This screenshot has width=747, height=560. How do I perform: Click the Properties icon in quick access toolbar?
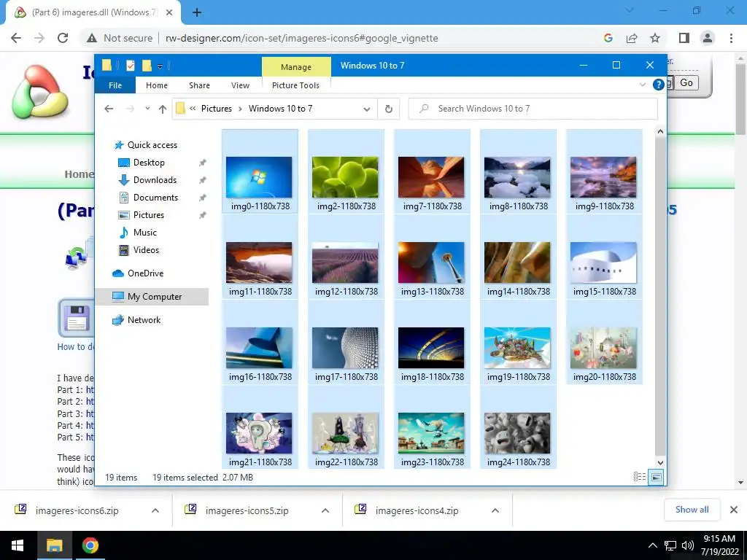(131, 66)
